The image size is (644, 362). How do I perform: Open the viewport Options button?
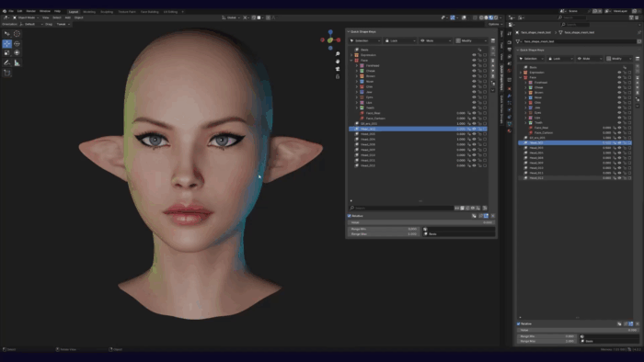click(494, 24)
